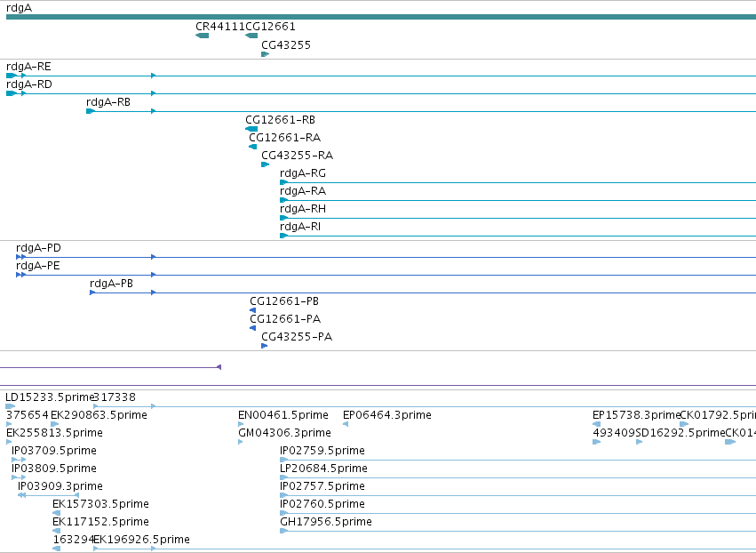Viewport: 756px width, 553px height.
Task: Open the GM04306.3prime EST
Action: (240, 442)
